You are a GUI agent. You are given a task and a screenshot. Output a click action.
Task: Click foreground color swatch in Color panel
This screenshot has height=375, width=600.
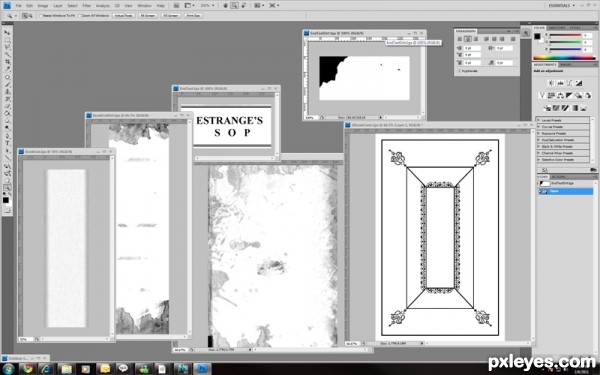(x=538, y=36)
